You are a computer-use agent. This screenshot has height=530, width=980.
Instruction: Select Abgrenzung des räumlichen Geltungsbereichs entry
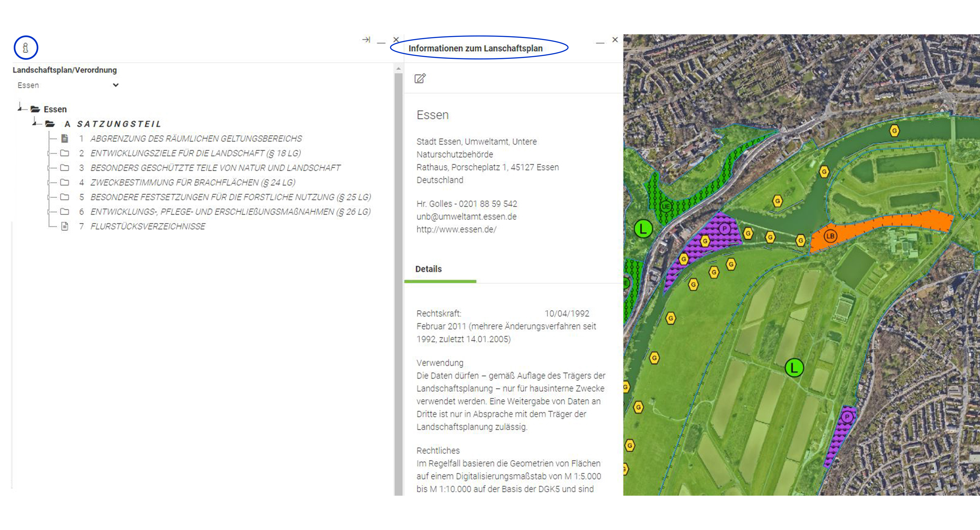[196, 138]
